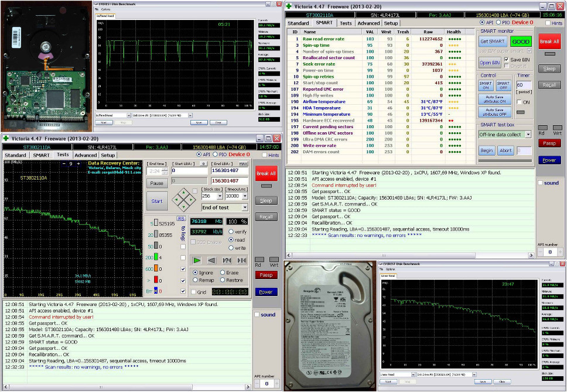Click the green GOOD status indicator
Screen dimensions: 567x392
tap(520, 42)
